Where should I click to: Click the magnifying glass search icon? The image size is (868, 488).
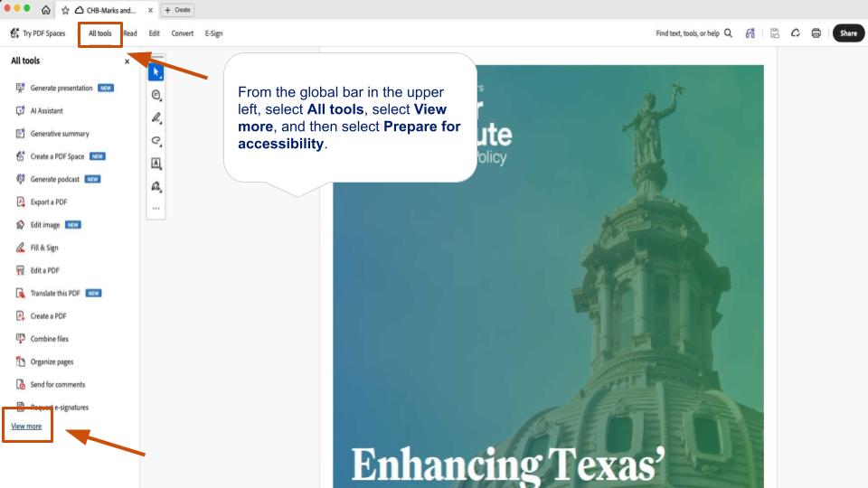tap(728, 33)
